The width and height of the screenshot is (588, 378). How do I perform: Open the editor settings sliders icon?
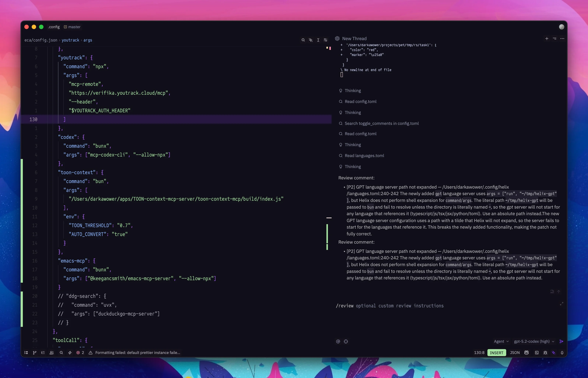click(326, 40)
